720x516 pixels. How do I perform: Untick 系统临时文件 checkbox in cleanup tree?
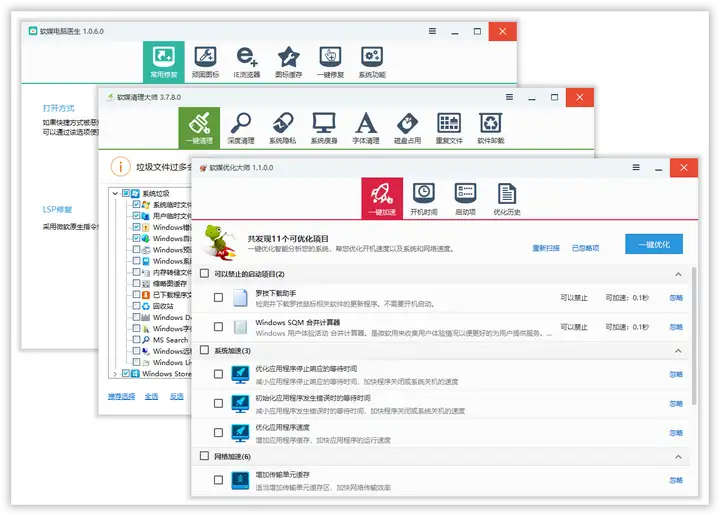[136, 204]
